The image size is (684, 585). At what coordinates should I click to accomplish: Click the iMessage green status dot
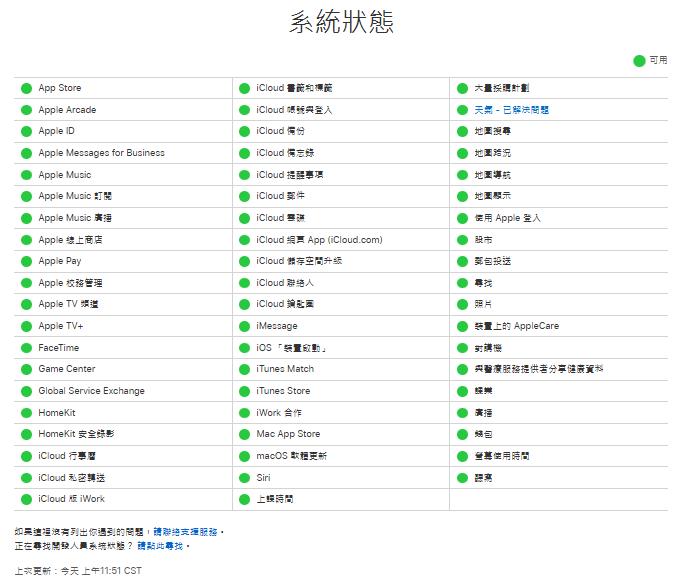[x=244, y=326]
